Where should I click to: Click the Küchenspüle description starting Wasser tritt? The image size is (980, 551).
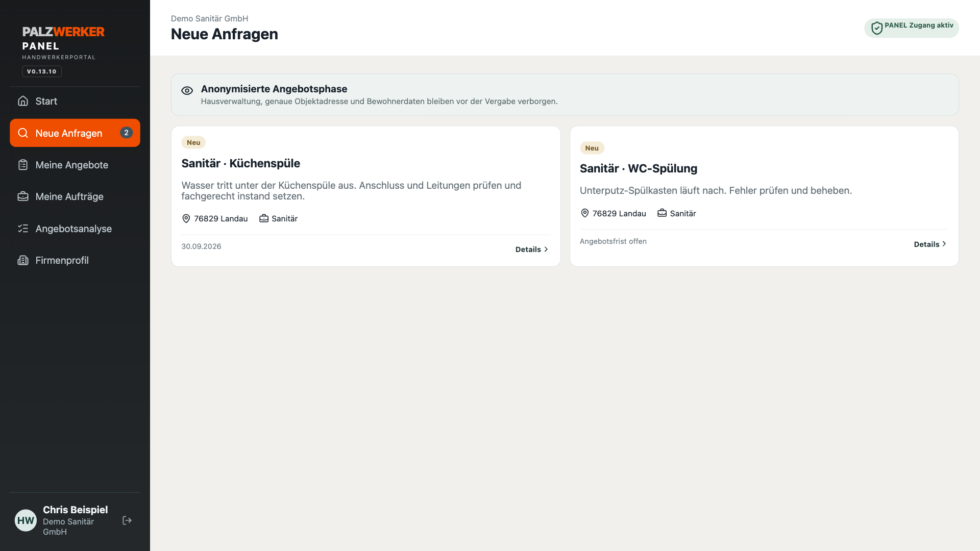click(x=351, y=191)
